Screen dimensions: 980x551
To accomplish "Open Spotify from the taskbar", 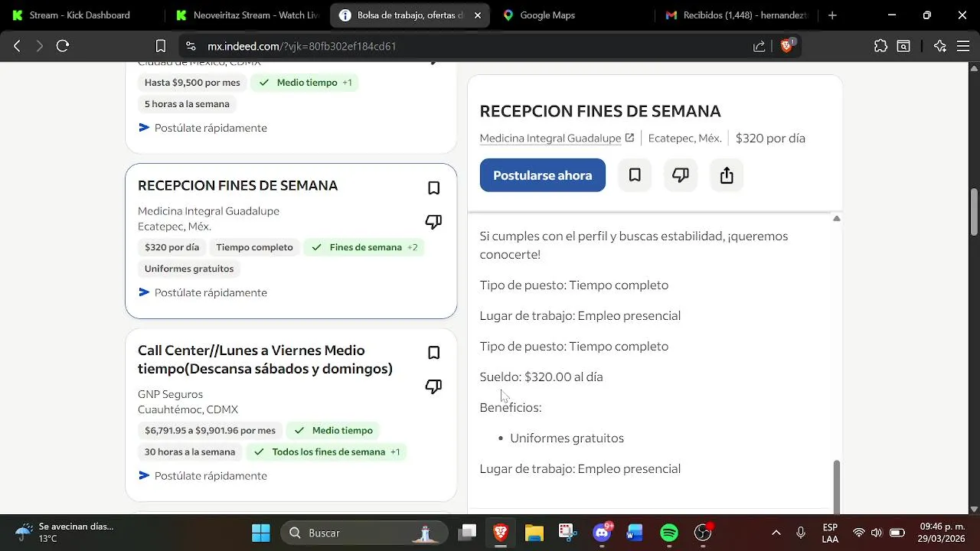I will click(669, 533).
